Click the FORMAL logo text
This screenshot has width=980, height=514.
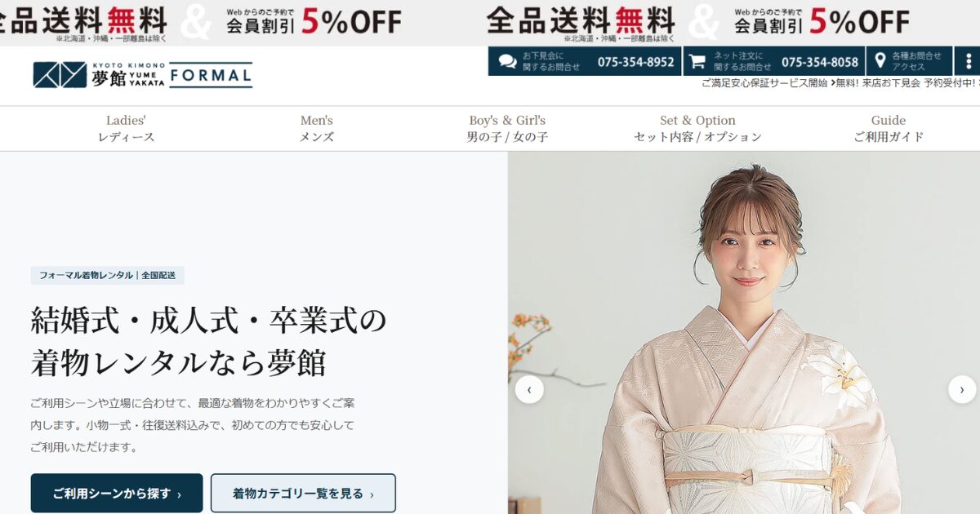point(212,75)
